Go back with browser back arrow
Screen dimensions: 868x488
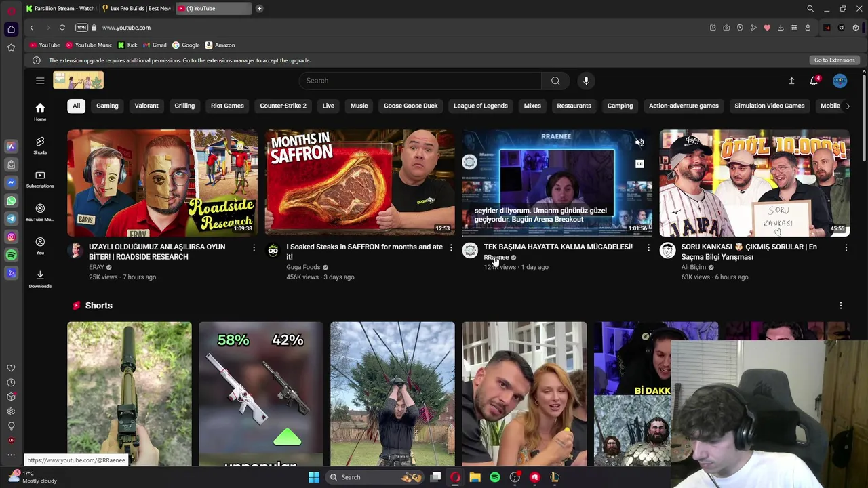31,28
